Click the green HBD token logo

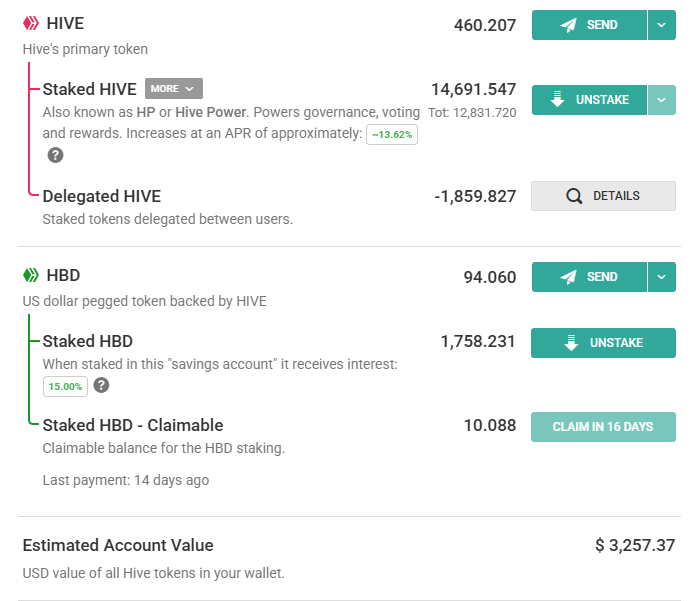(31, 276)
